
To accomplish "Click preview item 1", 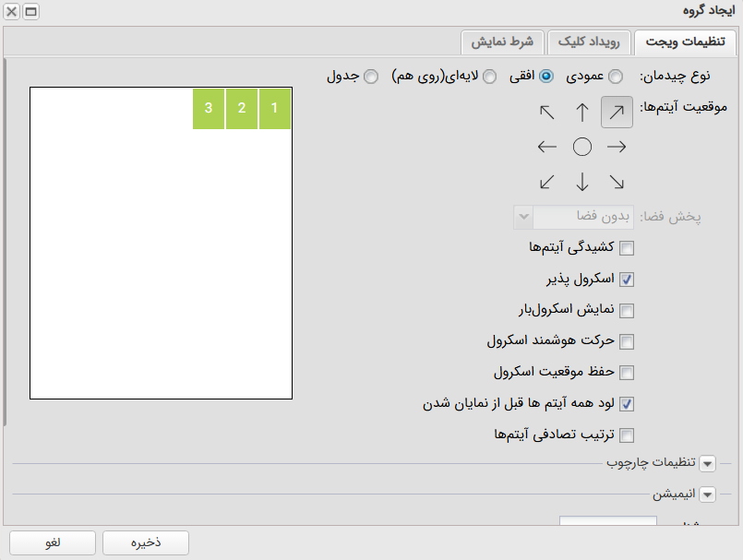I will tap(274, 109).
